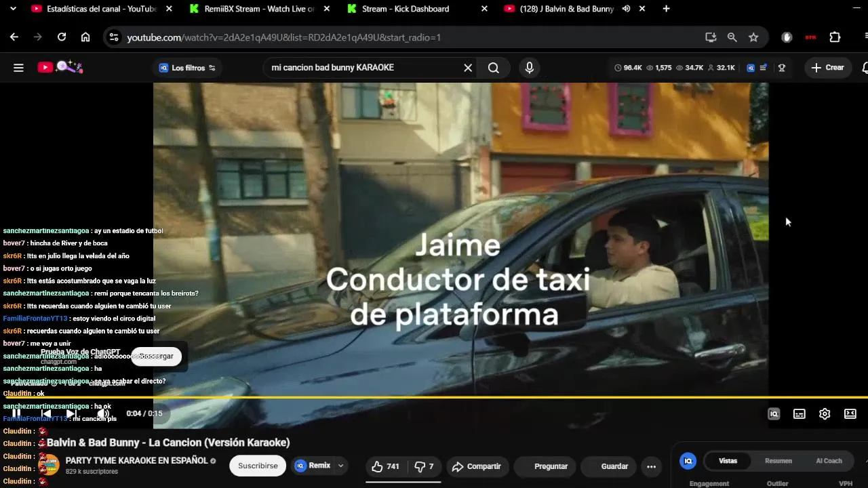Image resolution: width=868 pixels, height=488 pixels.
Task: Click the Crear create button
Action: (828, 68)
